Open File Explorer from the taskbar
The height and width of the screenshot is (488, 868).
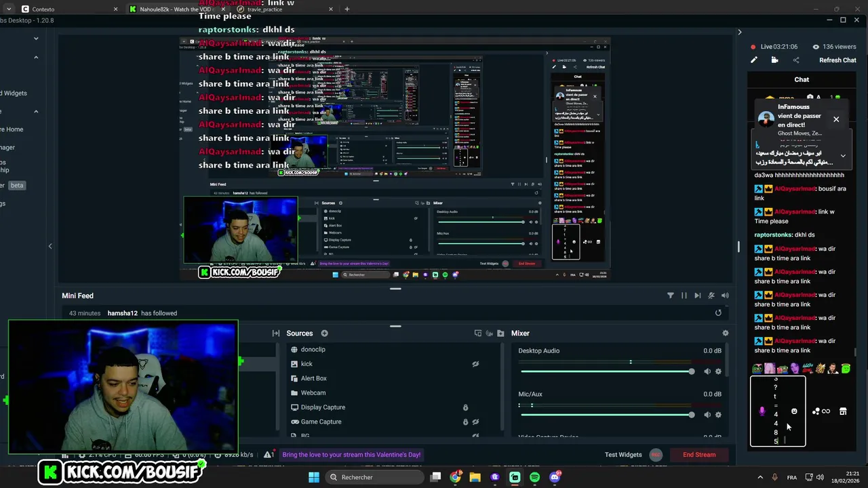(x=475, y=477)
